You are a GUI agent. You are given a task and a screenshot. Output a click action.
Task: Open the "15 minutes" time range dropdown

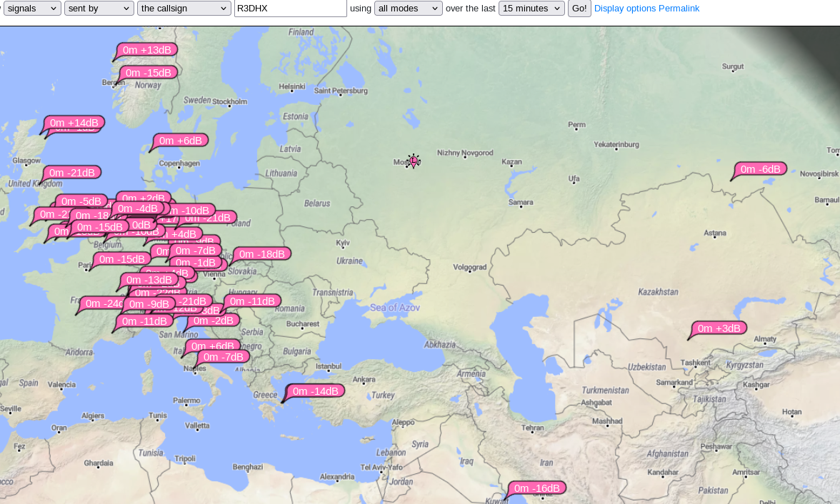(x=531, y=9)
